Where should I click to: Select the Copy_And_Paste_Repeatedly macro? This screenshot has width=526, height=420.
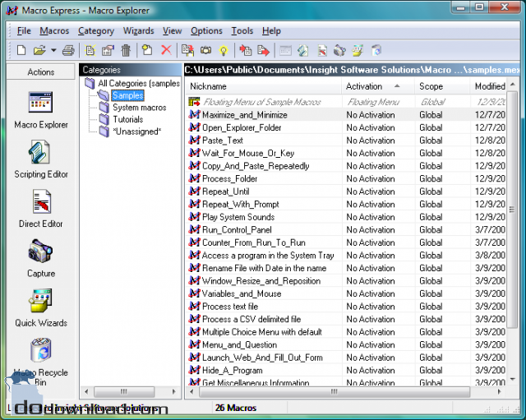coord(346,166)
